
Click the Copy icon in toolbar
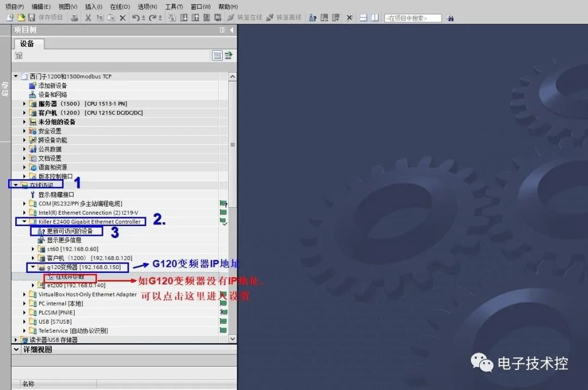click(x=100, y=17)
